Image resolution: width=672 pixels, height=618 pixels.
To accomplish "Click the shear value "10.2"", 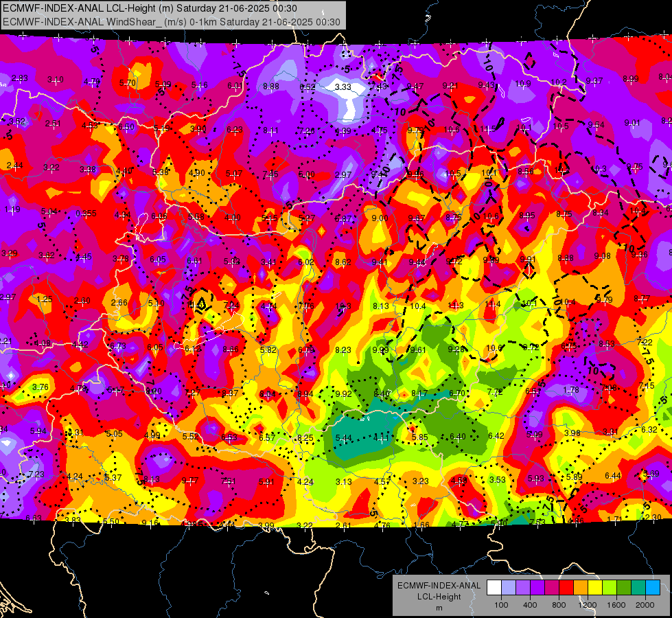I will pyautogui.click(x=559, y=82).
